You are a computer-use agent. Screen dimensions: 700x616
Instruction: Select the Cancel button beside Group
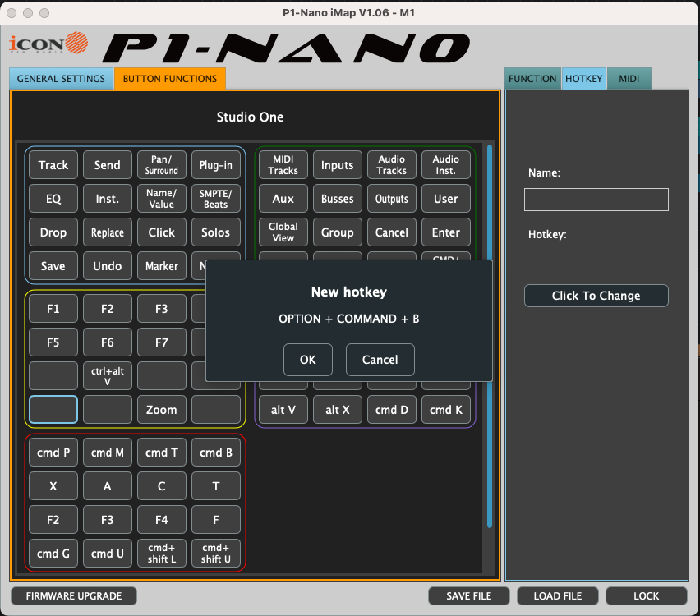(x=392, y=232)
